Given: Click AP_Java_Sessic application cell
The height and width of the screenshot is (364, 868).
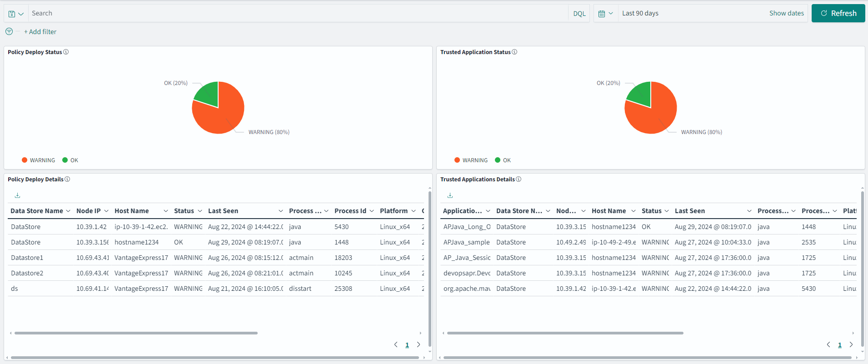Looking at the screenshot, I should (466, 258).
